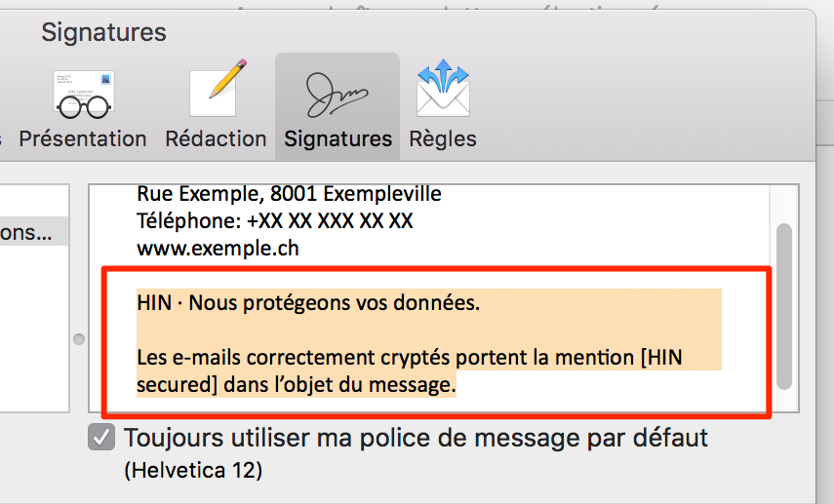Viewport: 834px width, 504px height.
Task: Switch to the Rédaction tab label
Action: [x=216, y=138]
